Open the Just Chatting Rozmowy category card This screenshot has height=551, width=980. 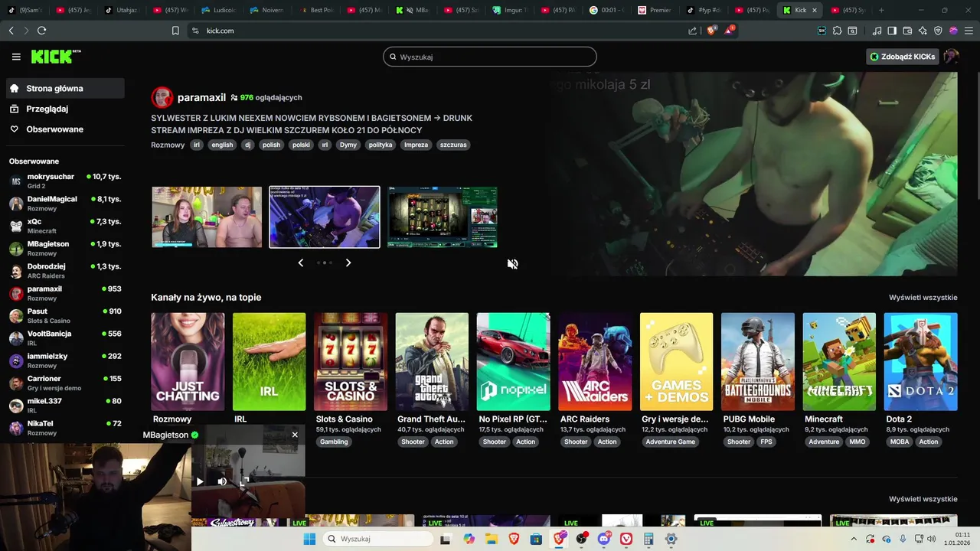pos(188,361)
